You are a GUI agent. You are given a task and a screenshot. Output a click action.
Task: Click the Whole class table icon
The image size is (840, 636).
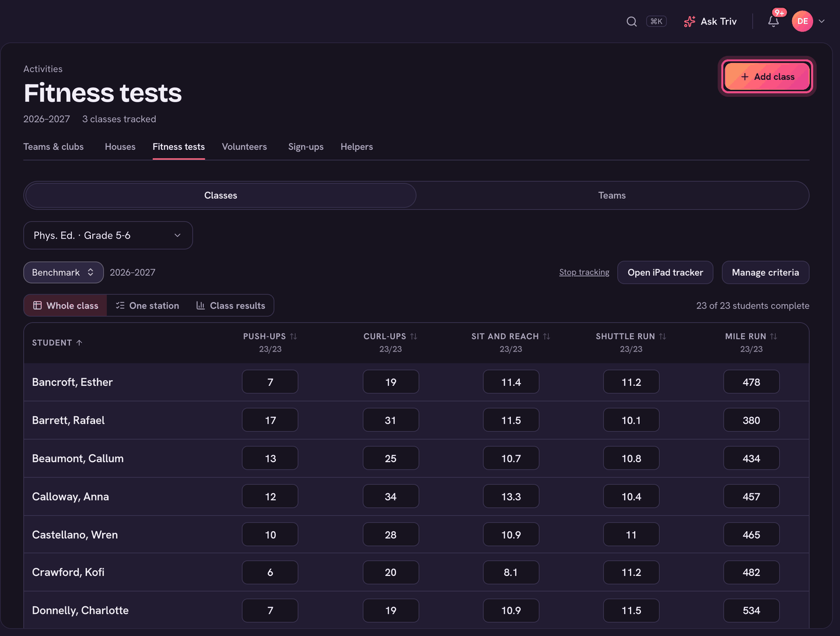[37, 305]
